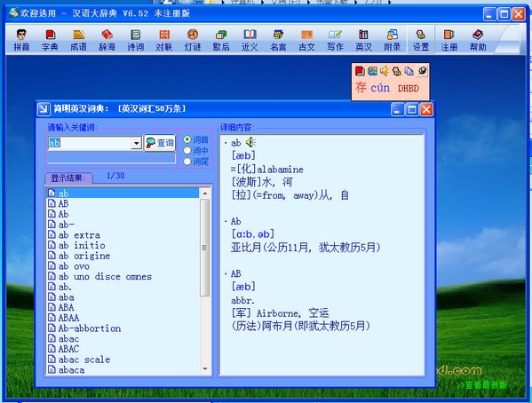The height and width of the screenshot is (403, 532).
Task: Open the 名言 famous quotes section
Action: pyautogui.click(x=278, y=40)
